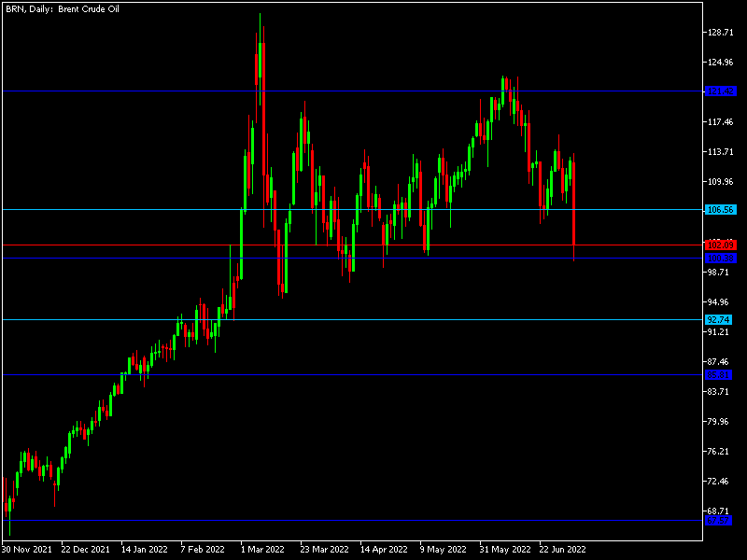Viewport: 747px width, 560px height.
Task: Click the 68.71 price axis label
Action: pos(718,511)
